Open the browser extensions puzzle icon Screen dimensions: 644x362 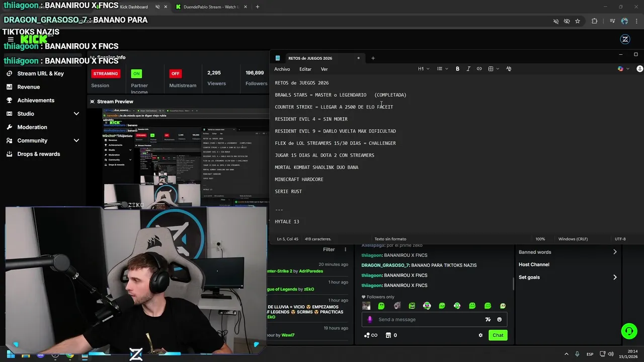pos(595,21)
